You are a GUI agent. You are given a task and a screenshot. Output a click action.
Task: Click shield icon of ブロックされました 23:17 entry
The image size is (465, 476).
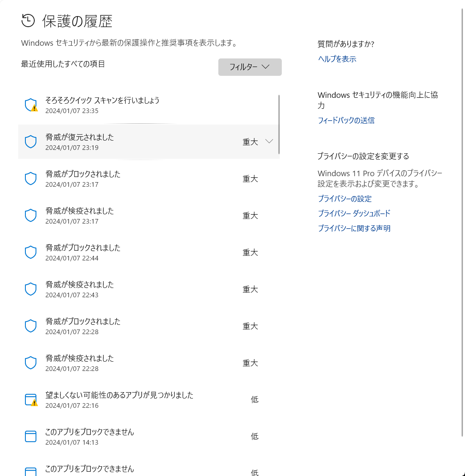pyautogui.click(x=30, y=179)
